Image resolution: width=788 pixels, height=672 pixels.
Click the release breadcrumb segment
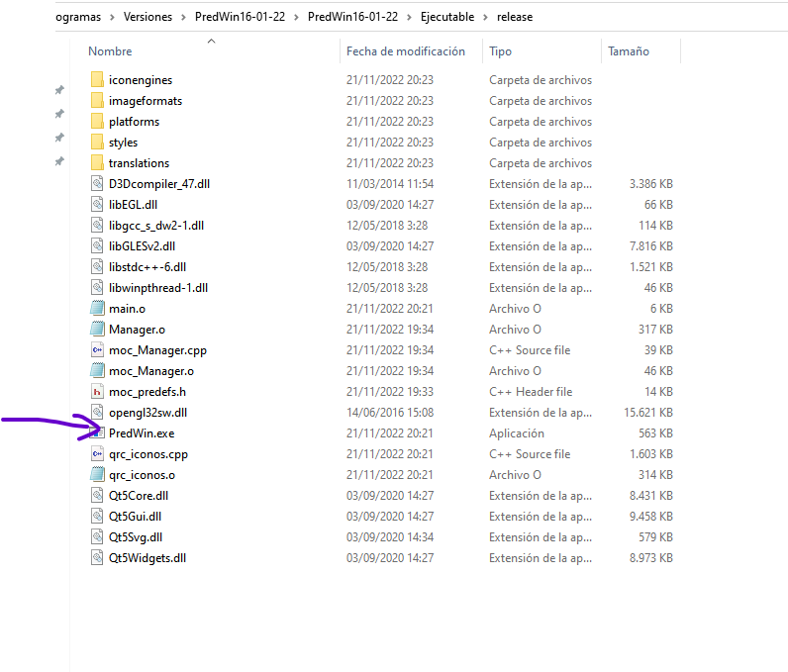(515, 17)
